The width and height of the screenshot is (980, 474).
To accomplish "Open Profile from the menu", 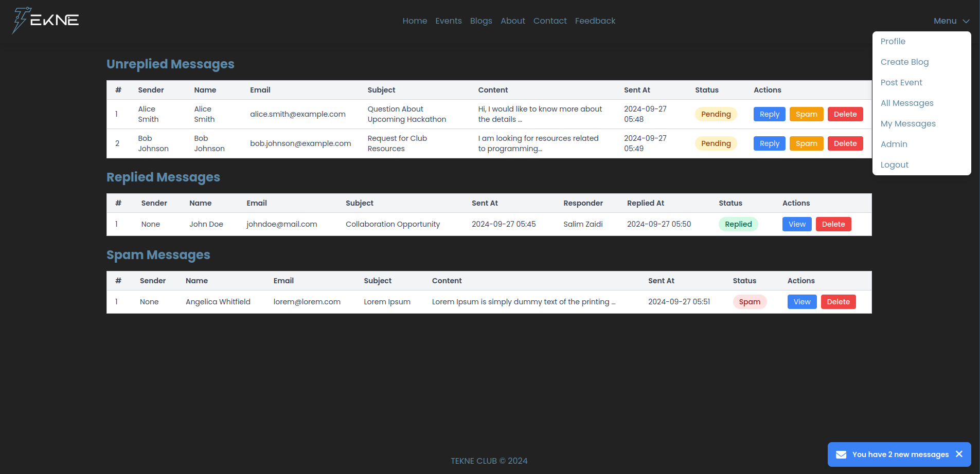I will [893, 42].
